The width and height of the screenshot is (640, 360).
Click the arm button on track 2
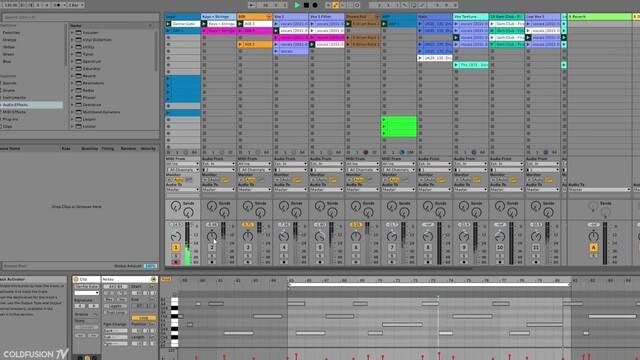212,262
